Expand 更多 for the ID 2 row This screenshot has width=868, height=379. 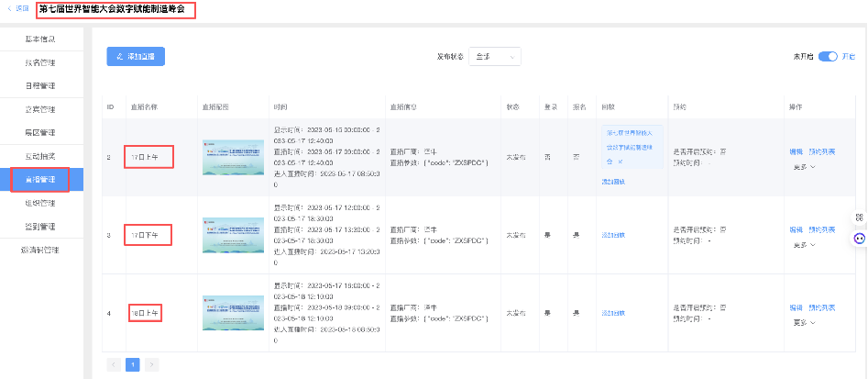coord(802,167)
